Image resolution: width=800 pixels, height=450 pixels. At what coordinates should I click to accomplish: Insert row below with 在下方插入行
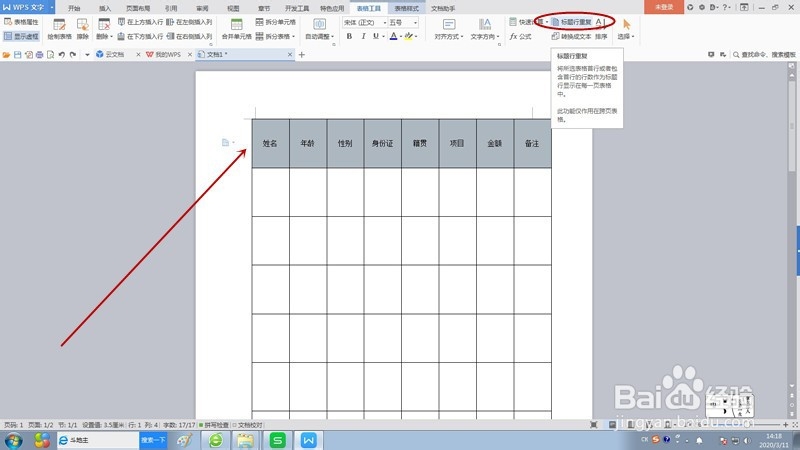pos(140,36)
